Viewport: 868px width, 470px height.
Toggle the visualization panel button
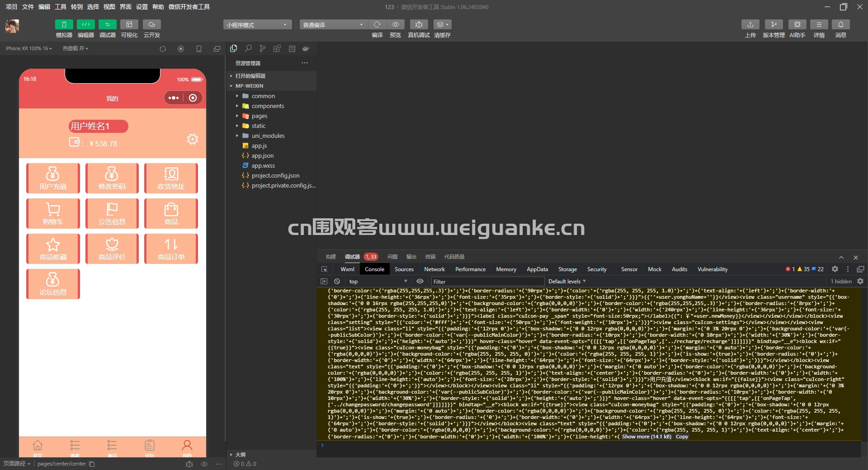coord(129,24)
